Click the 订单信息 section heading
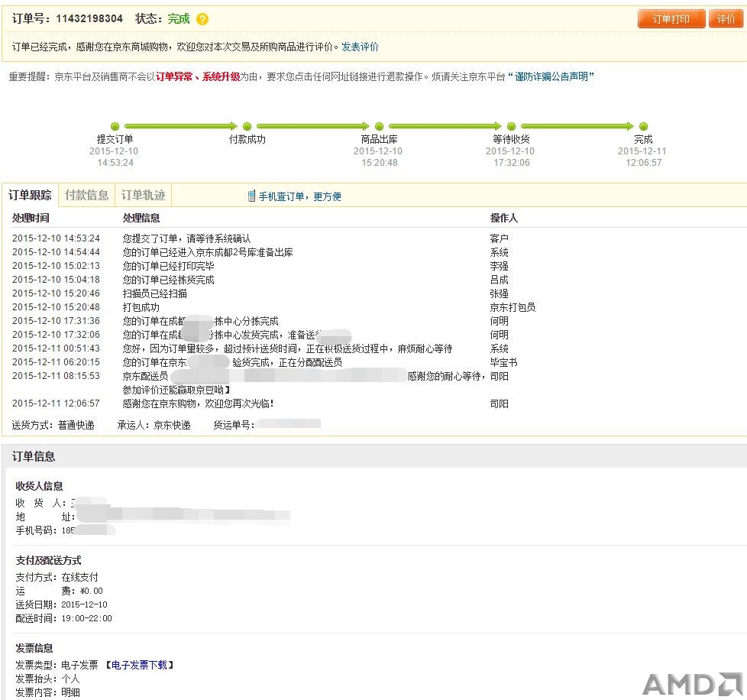Image resolution: width=747 pixels, height=700 pixels. coord(34,456)
